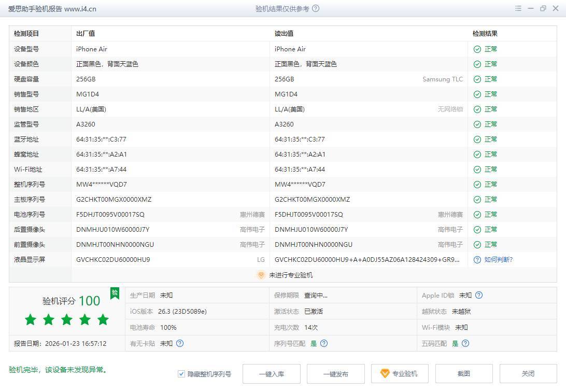The image size is (566, 392).
Task: Click the question icon in 液晶显示屏 row
Action: 477,260
